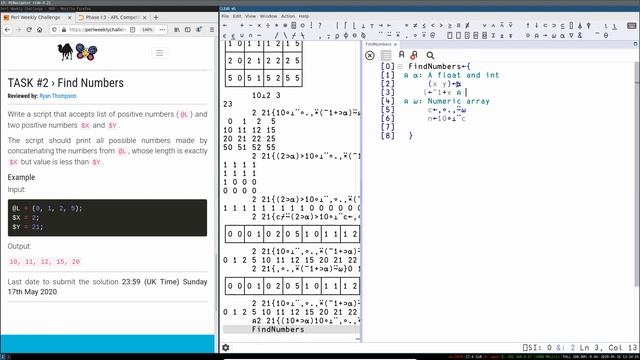The height and width of the screenshot is (360, 640).
Task: Open Ryan Thompson reviewer link
Action: click(58, 96)
